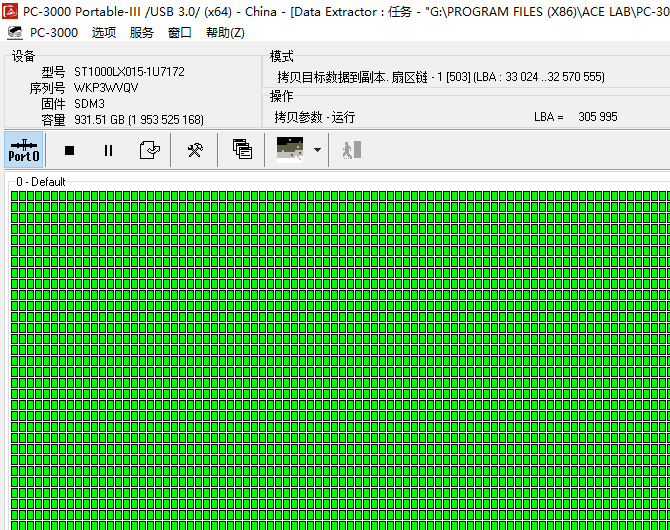Image resolution: width=670 pixels, height=530 pixels.
Task: Click current LBA value 305 995
Action: click(x=598, y=117)
